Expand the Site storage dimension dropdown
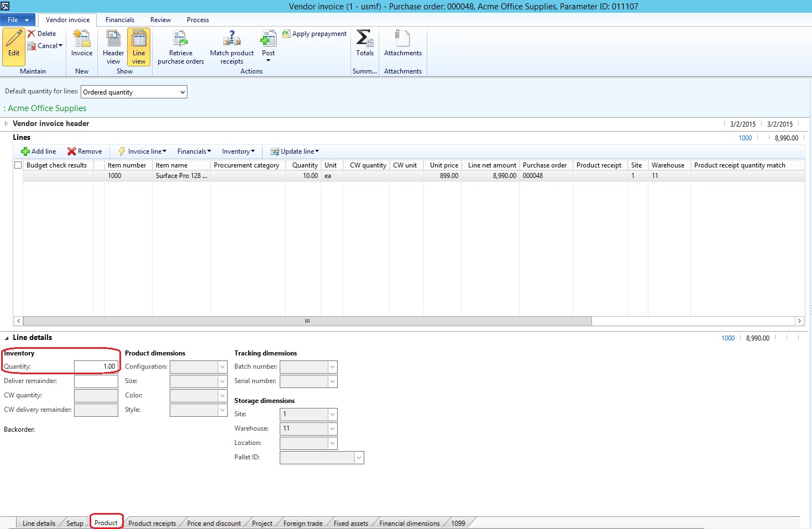The height and width of the screenshot is (529, 812). [x=329, y=414]
